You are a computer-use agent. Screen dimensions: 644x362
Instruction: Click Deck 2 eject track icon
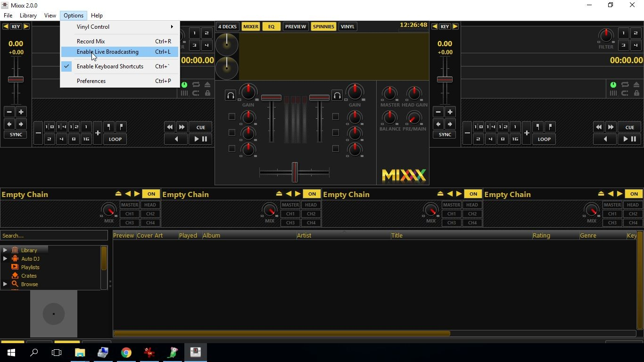(636, 85)
